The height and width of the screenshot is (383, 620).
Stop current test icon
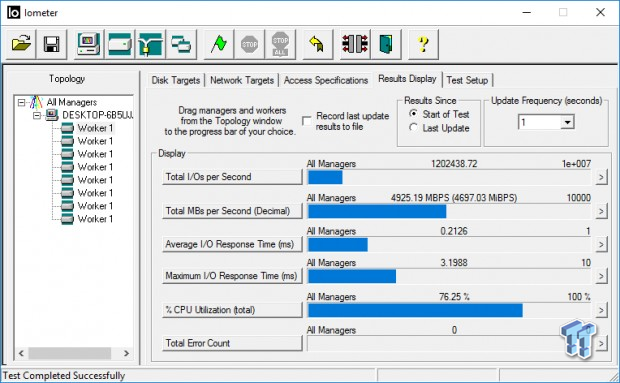click(249, 44)
